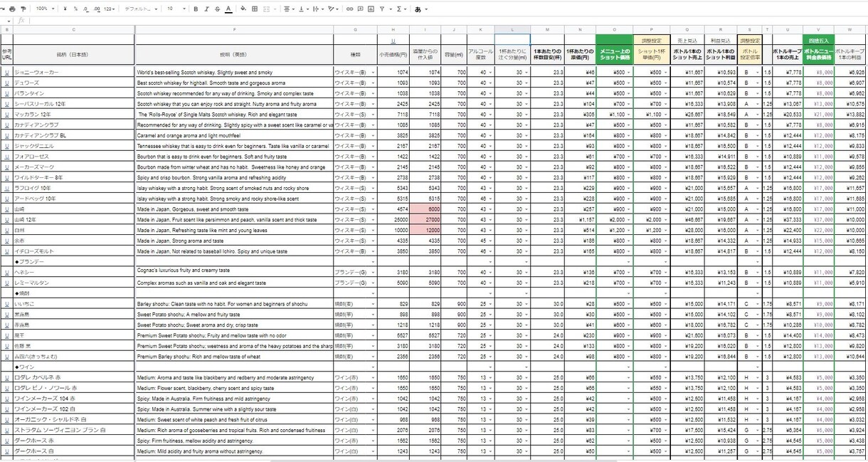The height and width of the screenshot is (462, 868).
Task: Click the 銘柄（日本語） header cell
Action: point(73,55)
